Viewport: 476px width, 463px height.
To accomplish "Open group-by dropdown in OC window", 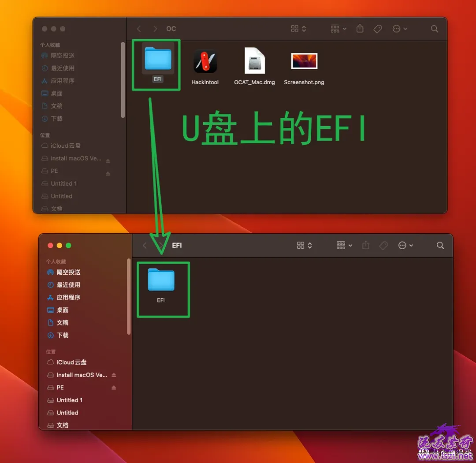I will click(x=338, y=29).
